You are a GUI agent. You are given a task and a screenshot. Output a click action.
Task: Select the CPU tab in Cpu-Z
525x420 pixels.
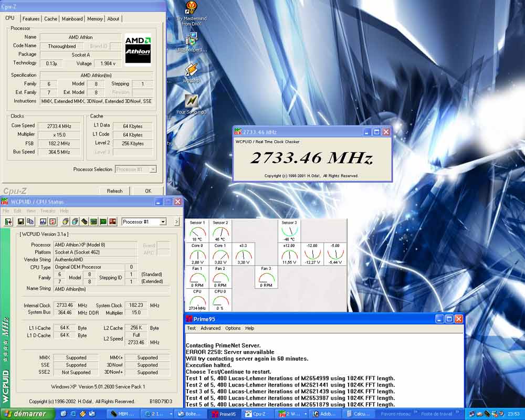(x=10, y=18)
